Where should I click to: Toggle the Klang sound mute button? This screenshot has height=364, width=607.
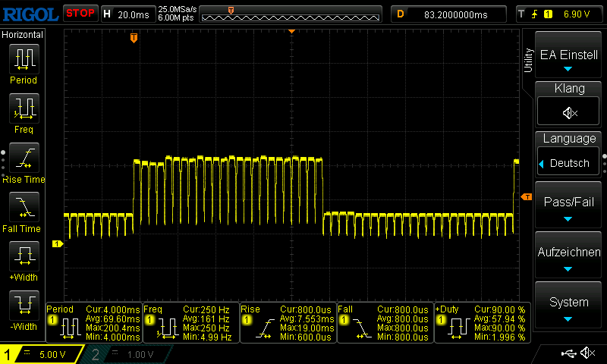point(569,112)
